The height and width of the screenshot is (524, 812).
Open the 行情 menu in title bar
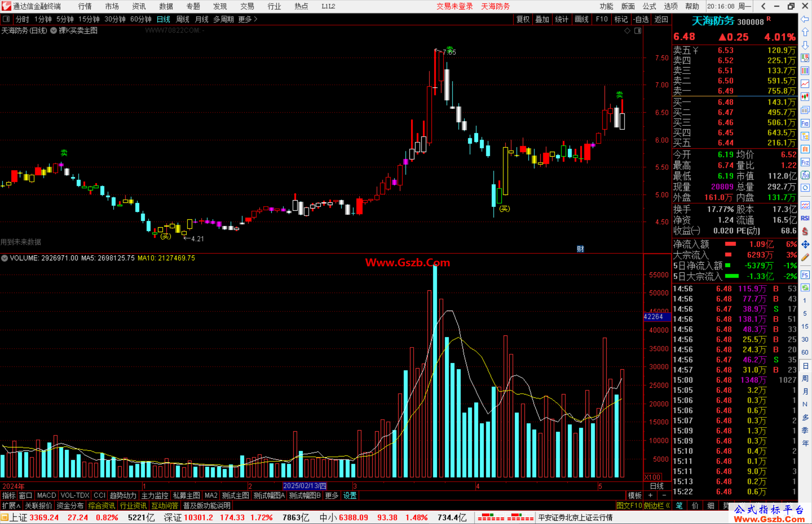[85, 6]
